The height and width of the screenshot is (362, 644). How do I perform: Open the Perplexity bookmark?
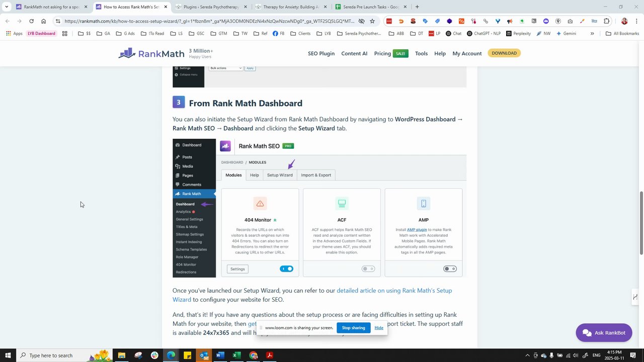518,34
